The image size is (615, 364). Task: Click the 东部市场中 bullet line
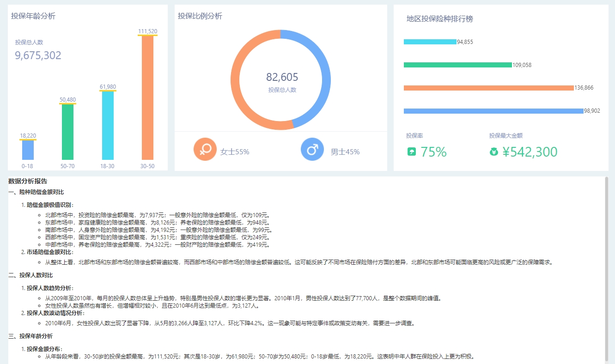(157, 223)
